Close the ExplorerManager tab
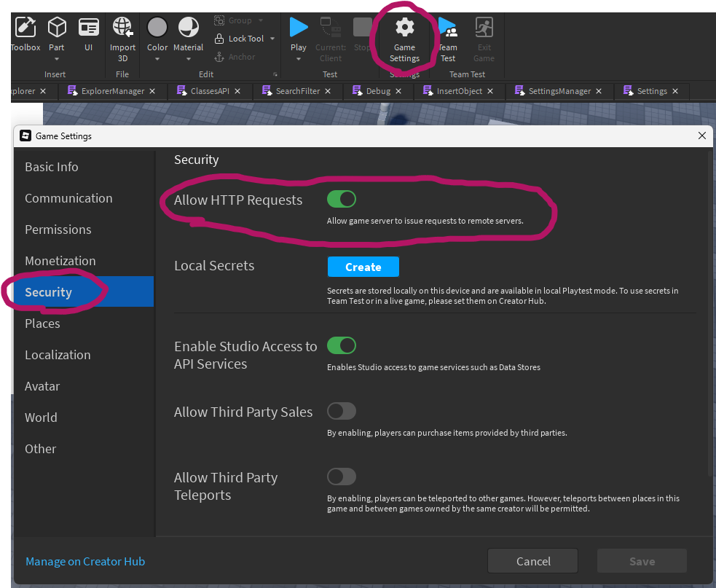 pyautogui.click(x=152, y=91)
